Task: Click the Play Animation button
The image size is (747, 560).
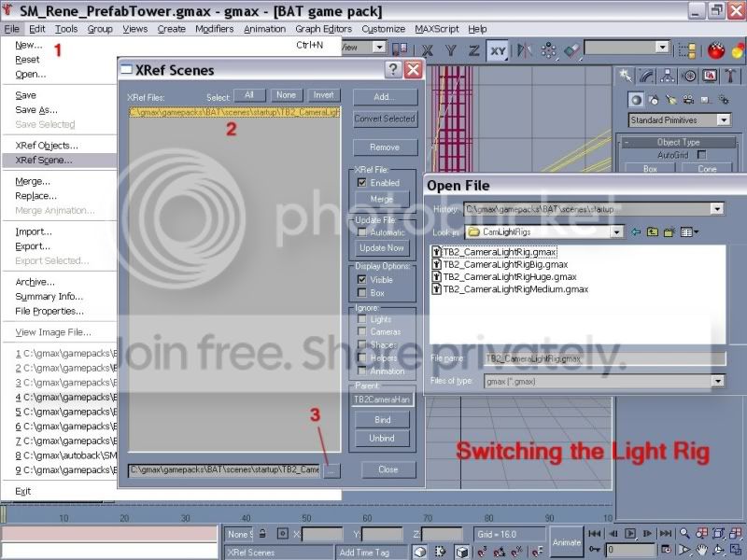Action: [x=629, y=533]
